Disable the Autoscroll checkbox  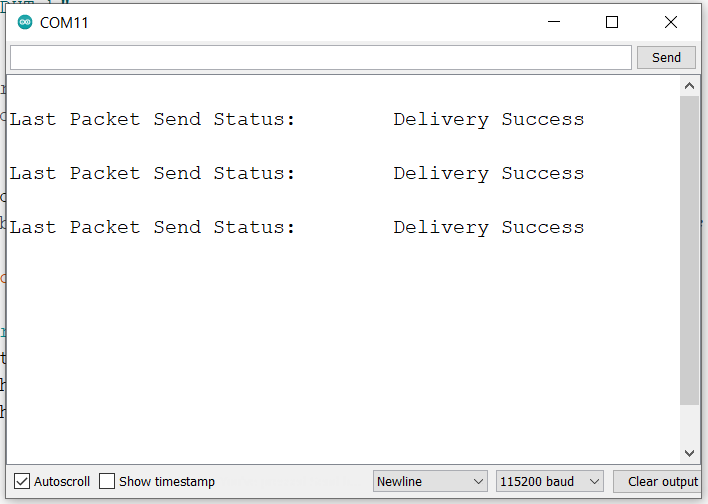[22, 482]
